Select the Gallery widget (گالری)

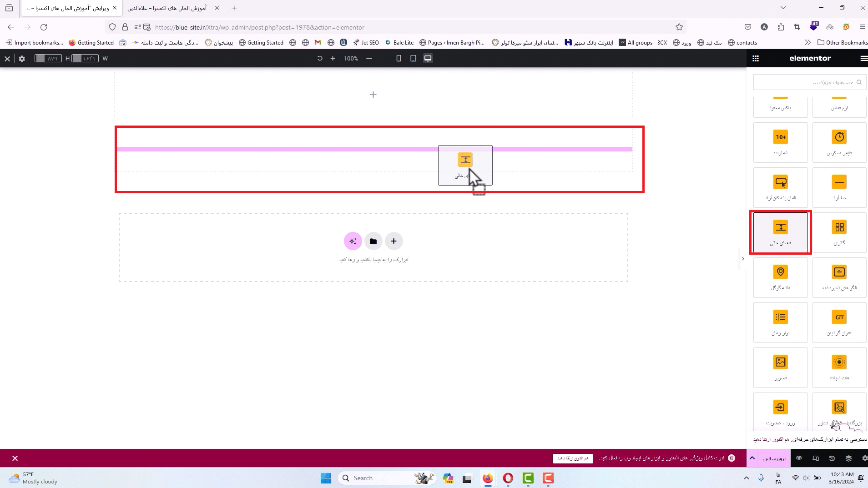[x=839, y=232]
